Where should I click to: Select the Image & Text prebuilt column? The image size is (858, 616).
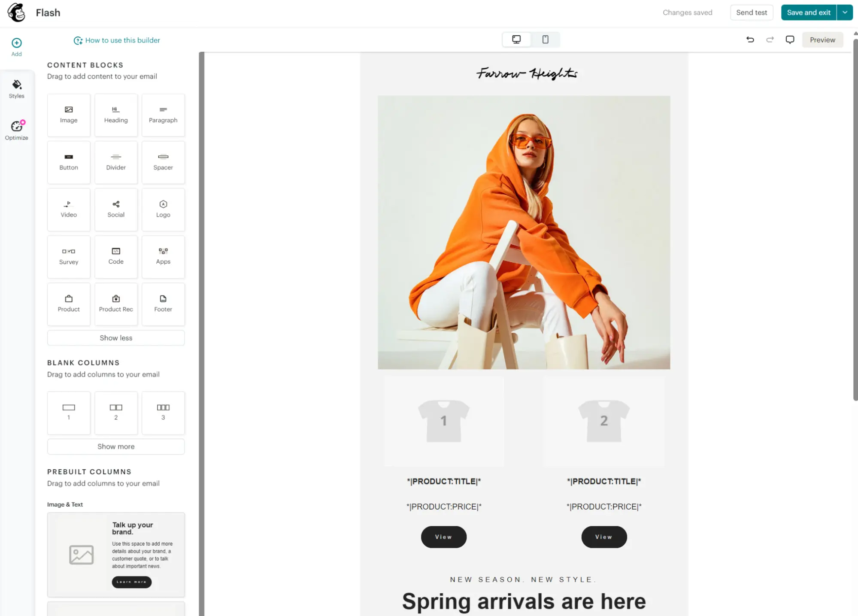tap(116, 555)
